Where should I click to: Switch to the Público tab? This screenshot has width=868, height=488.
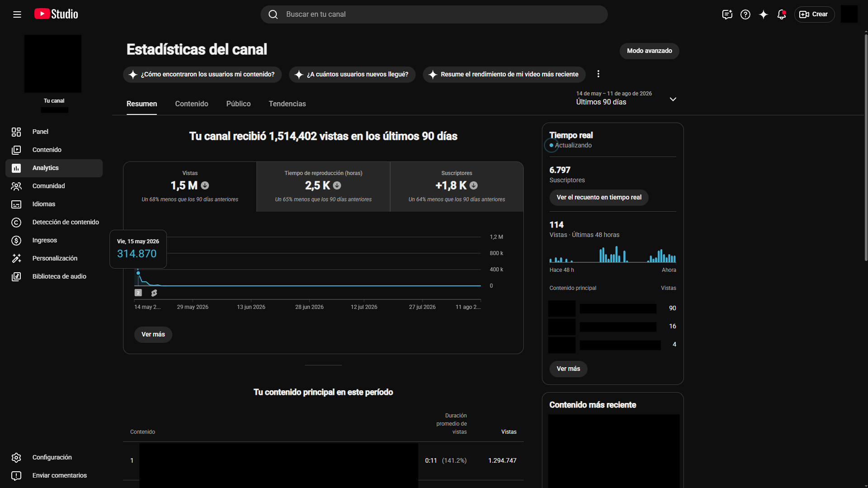(238, 104)
